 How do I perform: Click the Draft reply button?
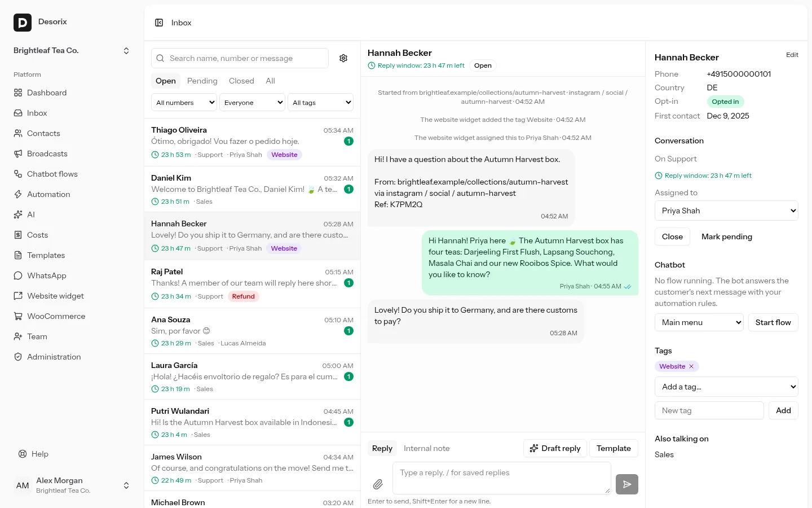tap(555, 448)
